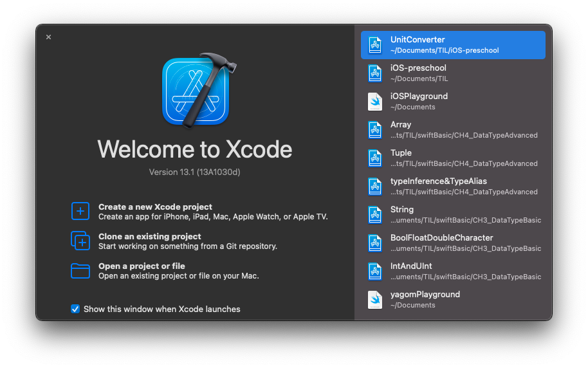This screenshot has width=588, height=368.
Task: Open the yagomPlayground recent playground
Action: (x=453, y=300)
